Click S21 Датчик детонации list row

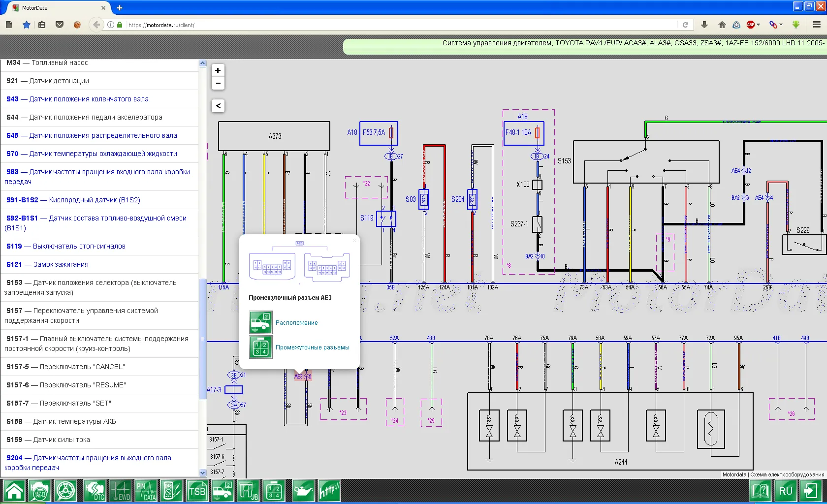(x=99, y=81)
